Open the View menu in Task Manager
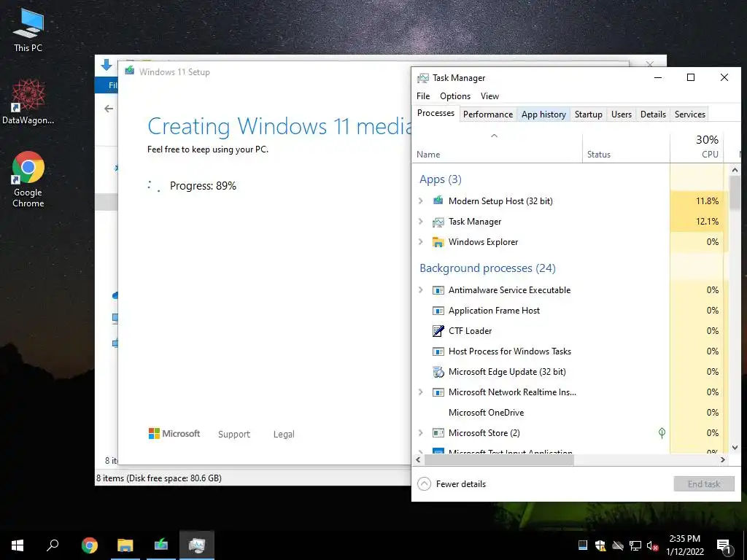The height and width of the screenshot is (560, 747). pyautogui.click(x=489, y=96)
